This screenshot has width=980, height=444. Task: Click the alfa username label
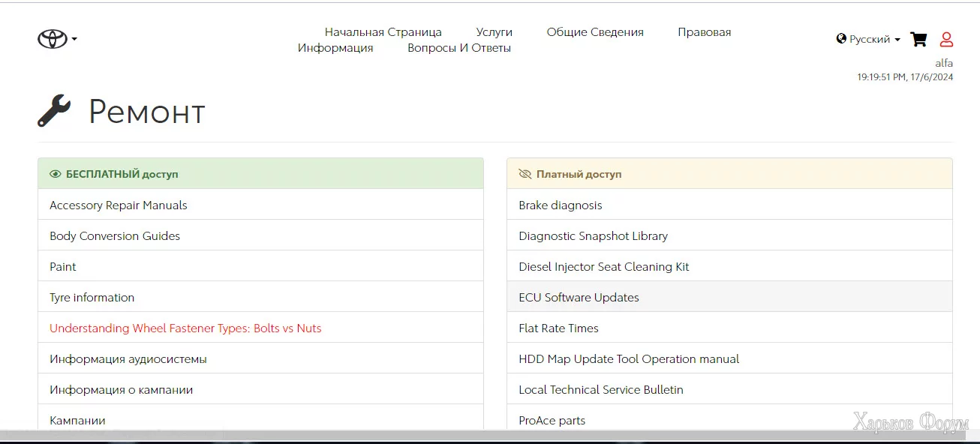pos(943,63)
